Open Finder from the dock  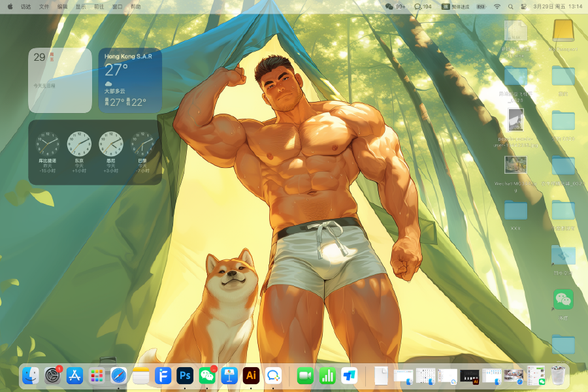pyautogui.click(x=31, y=376)
